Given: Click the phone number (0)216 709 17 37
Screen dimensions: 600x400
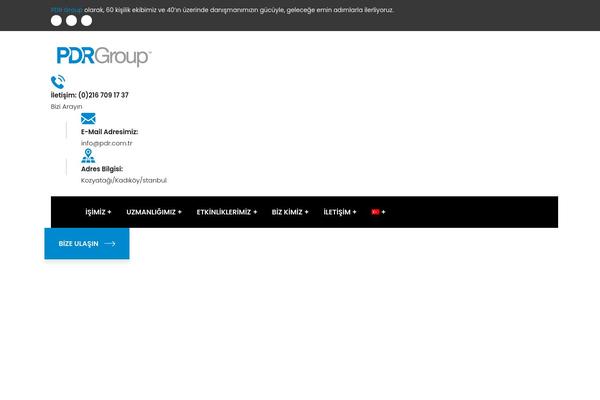Looking at the screenshot, I should point(103,95).
